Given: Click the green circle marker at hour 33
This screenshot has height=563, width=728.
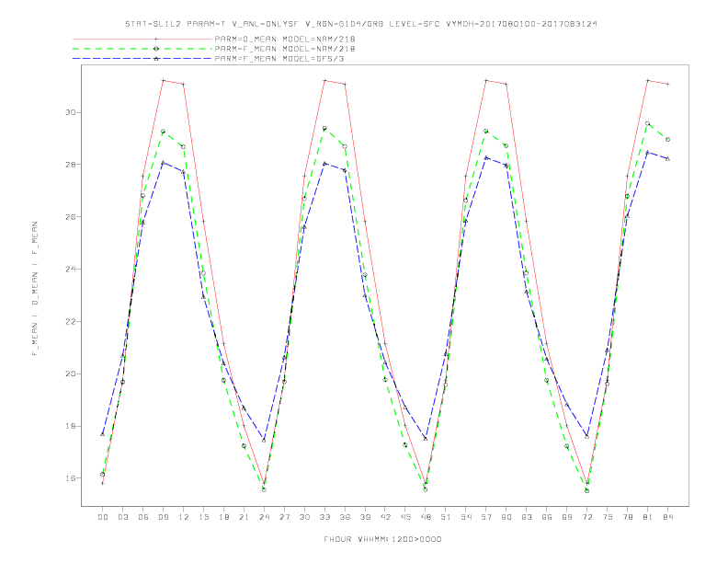Looking at the screenshot, I should [x=324, y=128].
